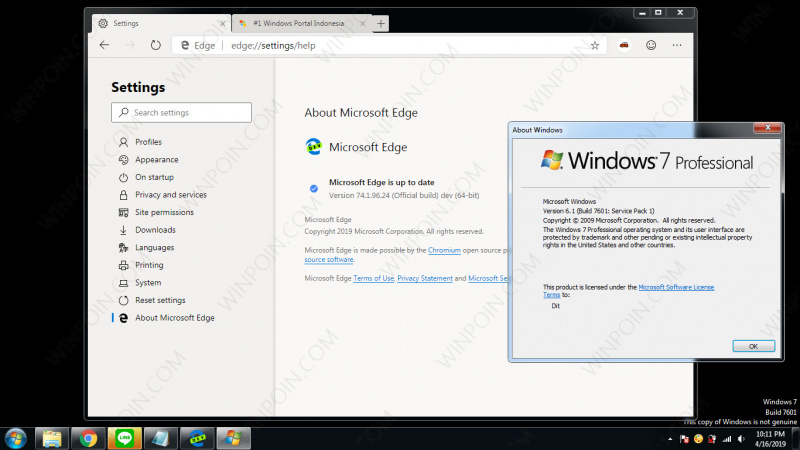
Task: Refresh the Edge settings page
Action: click(156, 45)
